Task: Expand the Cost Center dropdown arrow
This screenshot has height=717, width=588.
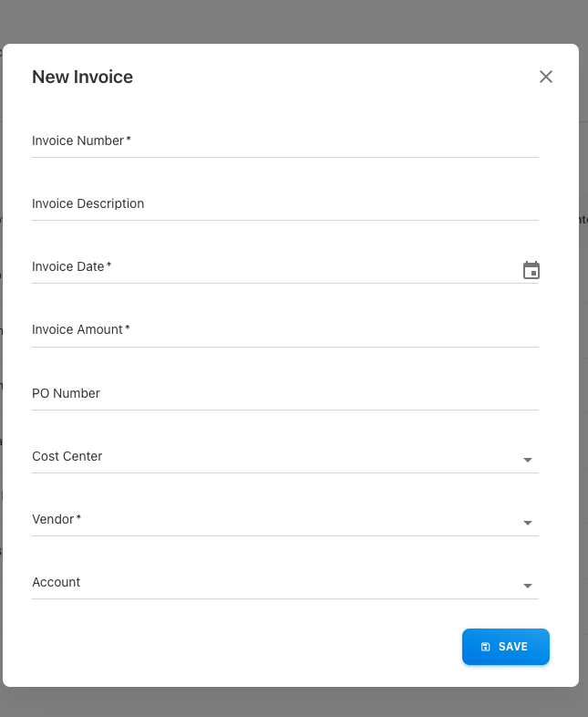Action: [x=528, y=460]
